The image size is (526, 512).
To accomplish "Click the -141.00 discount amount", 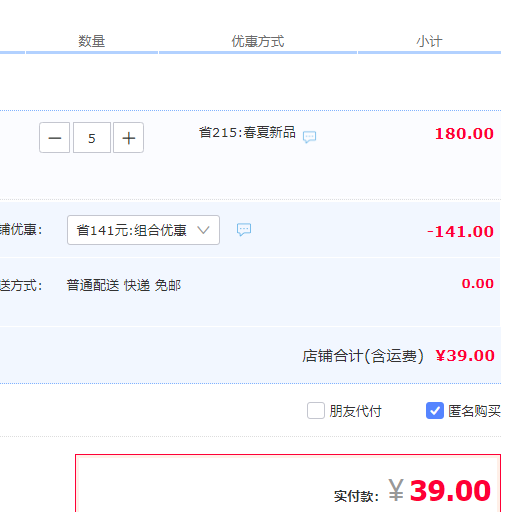I will (x=460, y=232).
